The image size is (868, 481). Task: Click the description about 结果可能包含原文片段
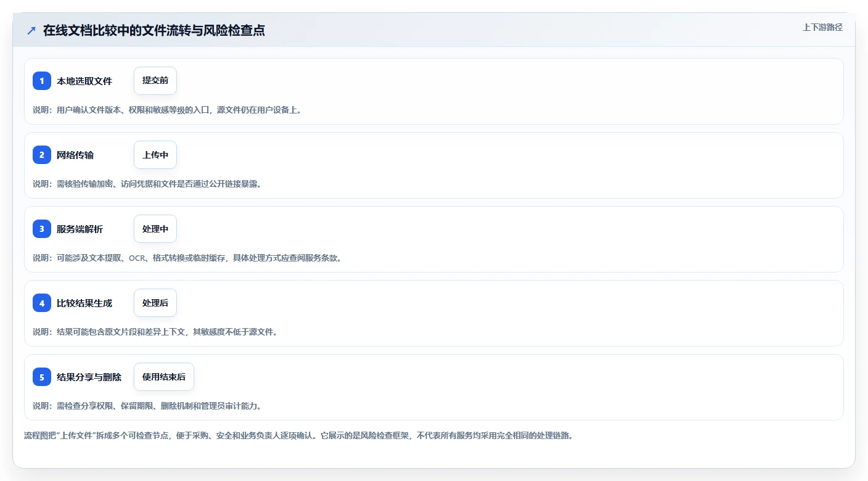pos(155,332)
